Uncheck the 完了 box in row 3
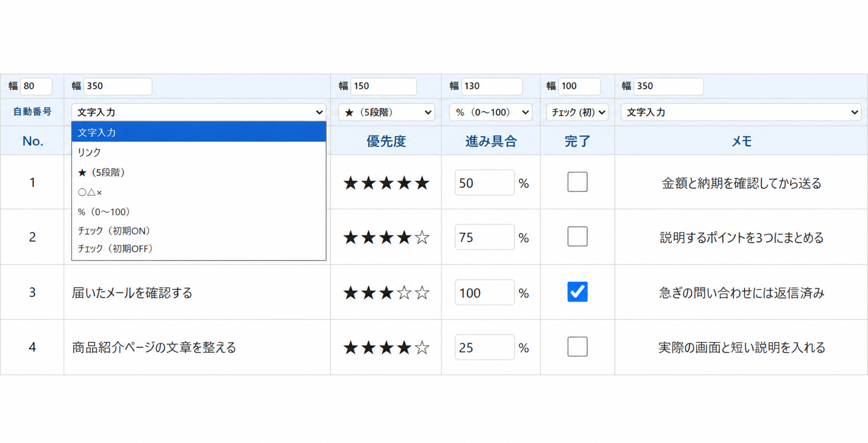Image resolution: width=868 pixels, height=443 pixels. click(x=577, y=292)
